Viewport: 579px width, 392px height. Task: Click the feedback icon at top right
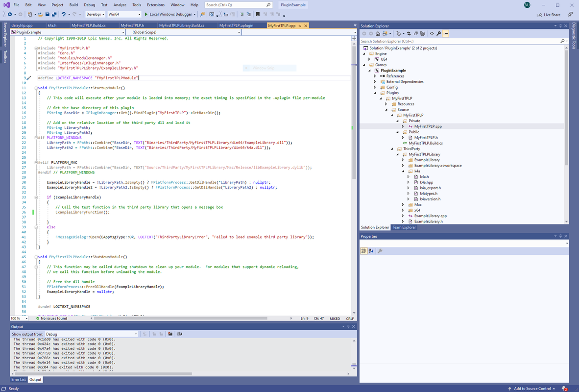click(571, 14)
